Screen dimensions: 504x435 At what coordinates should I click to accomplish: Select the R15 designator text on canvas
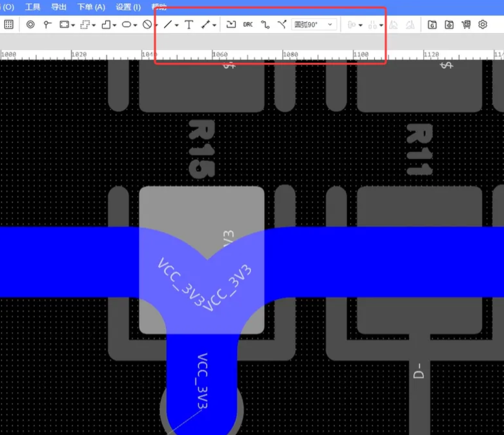[201, 149]
